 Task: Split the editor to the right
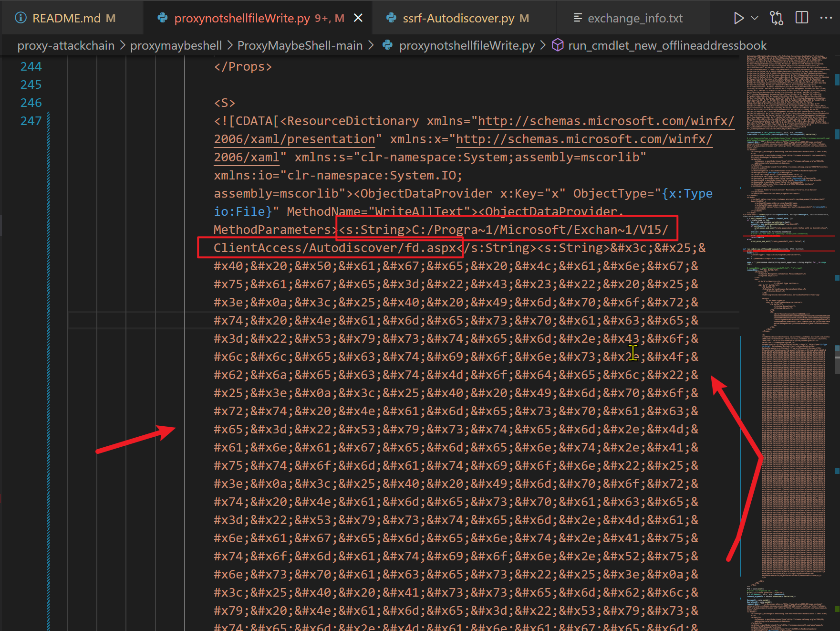coord(802,18)
